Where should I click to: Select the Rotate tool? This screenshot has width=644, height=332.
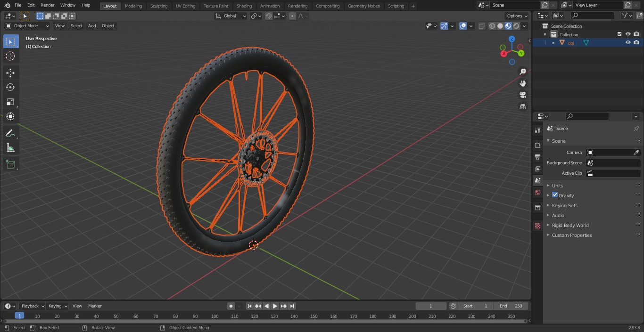tap(10, 87)
